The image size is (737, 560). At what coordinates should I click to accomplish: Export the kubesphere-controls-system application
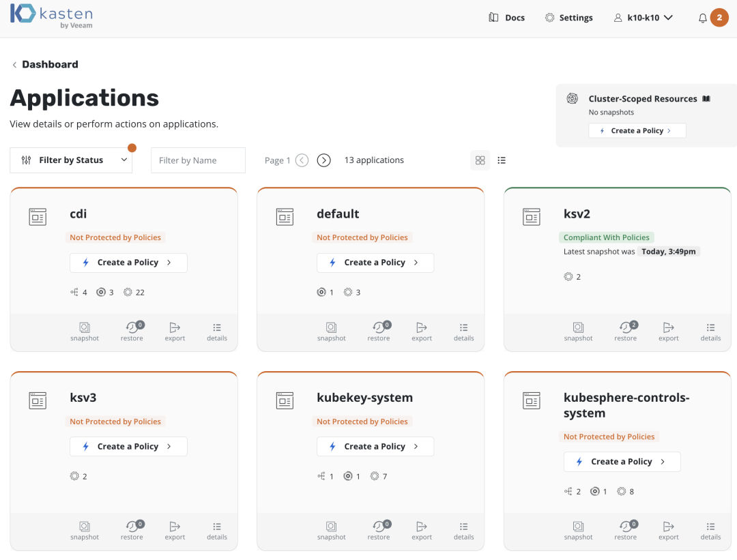[x=668, y=531]
